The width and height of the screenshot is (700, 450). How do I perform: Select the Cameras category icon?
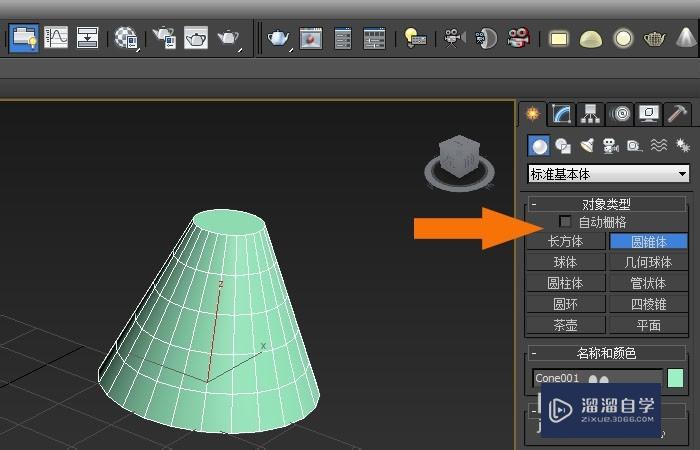click(611, 146)
